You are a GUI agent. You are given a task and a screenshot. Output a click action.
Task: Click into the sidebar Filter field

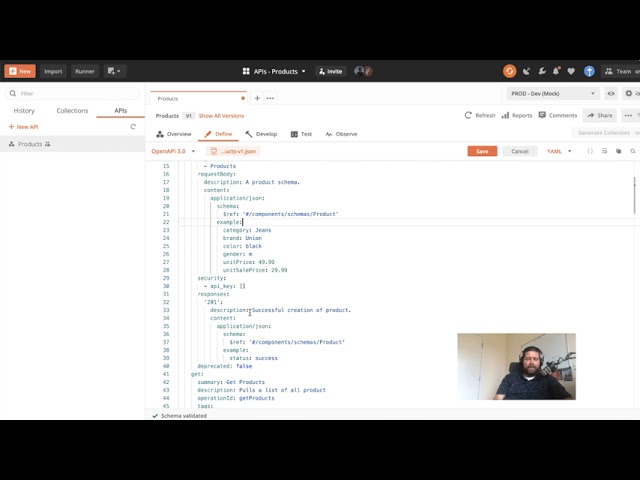(72, 93)
